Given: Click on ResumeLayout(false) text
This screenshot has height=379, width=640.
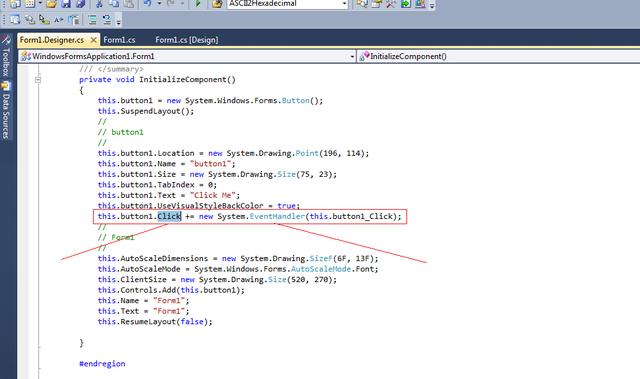Looking at the screenshot, I should 164,322.
